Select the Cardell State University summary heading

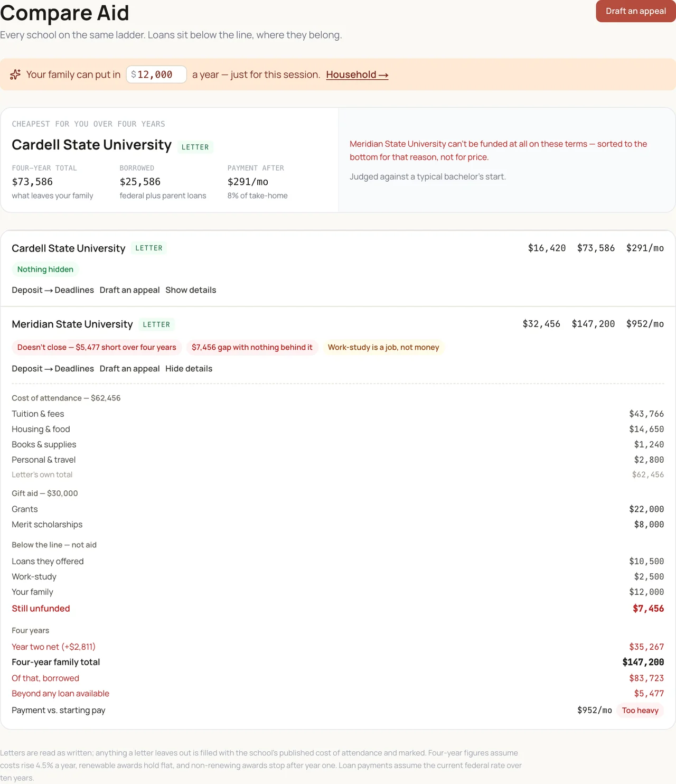coord(91,145)
